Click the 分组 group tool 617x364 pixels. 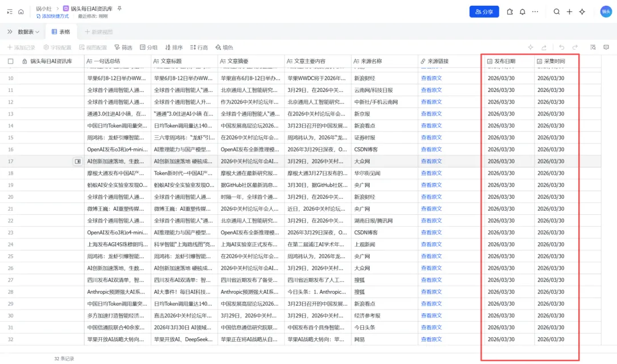[x=149, y=47]
